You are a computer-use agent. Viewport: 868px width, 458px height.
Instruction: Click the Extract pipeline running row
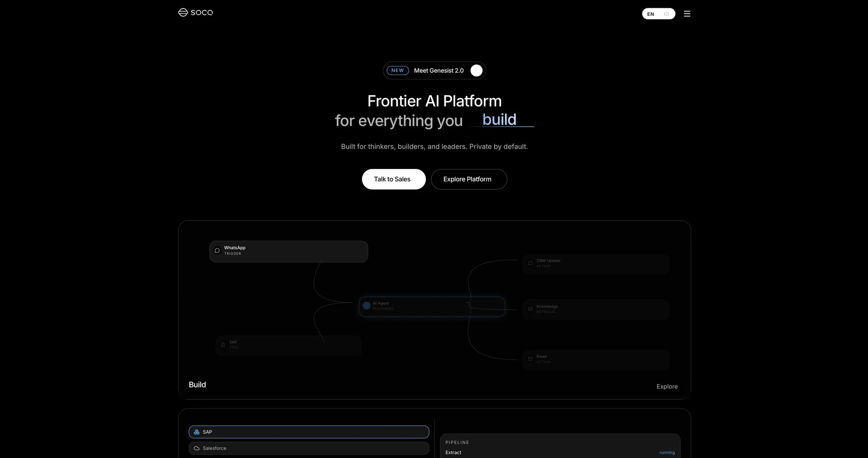[x=560, y=453]
